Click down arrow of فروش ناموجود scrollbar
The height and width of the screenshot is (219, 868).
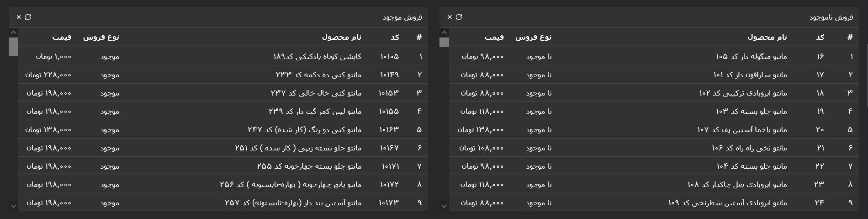click(x=444, y=206)
